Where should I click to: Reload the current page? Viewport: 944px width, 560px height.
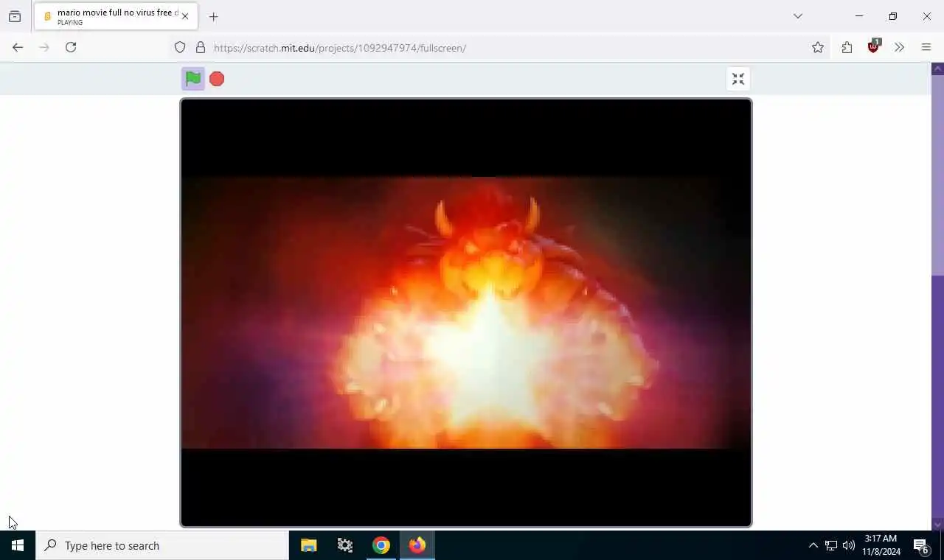point(71,47)
